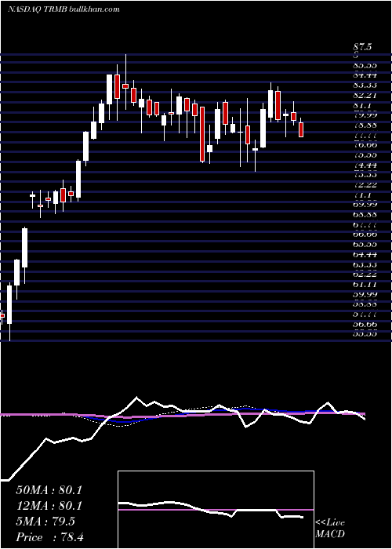392x549 pixels.
Task: Select the 59.99 price axis label
Action: 365,293
